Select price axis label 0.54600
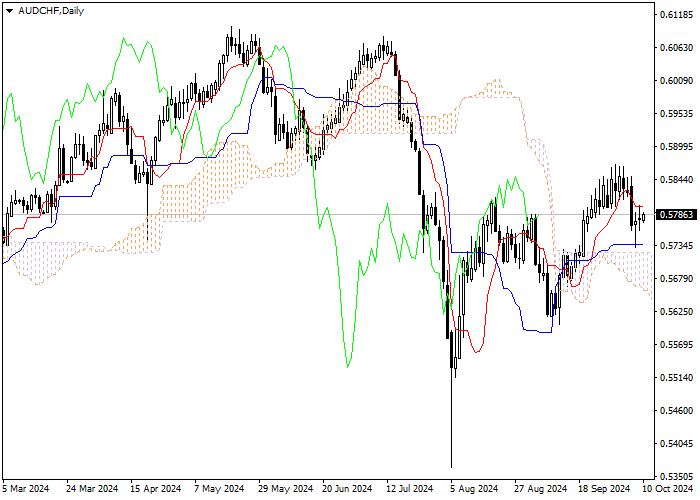Screen dimensions: 700x500 pyautogui.click(x=676, y=411)
